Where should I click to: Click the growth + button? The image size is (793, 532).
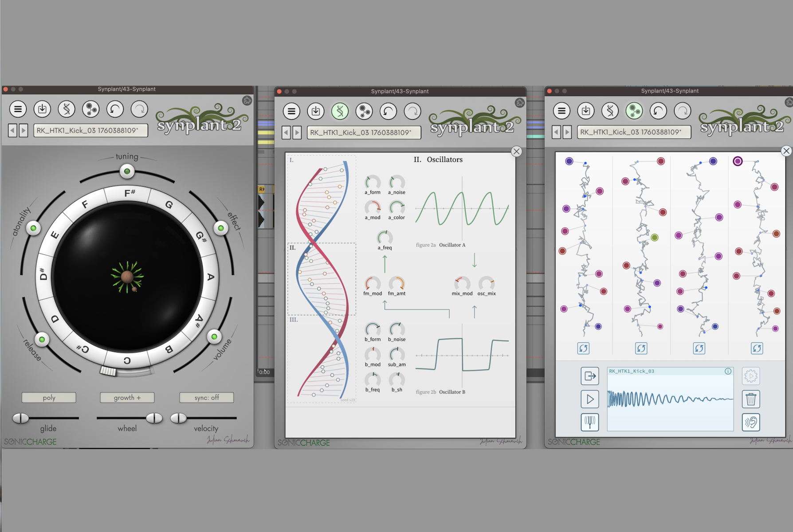127,398
